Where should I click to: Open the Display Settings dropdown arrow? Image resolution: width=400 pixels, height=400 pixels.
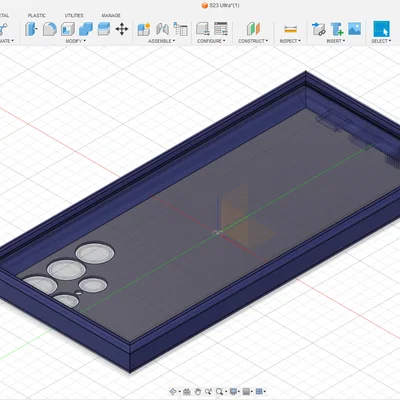239,392
